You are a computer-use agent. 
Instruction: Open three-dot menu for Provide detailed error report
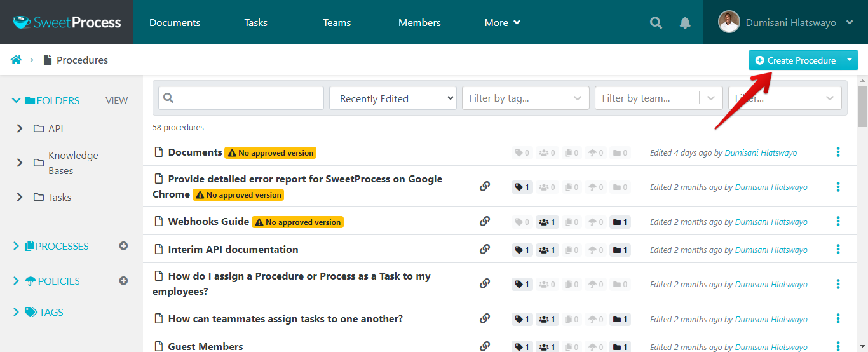838,187
